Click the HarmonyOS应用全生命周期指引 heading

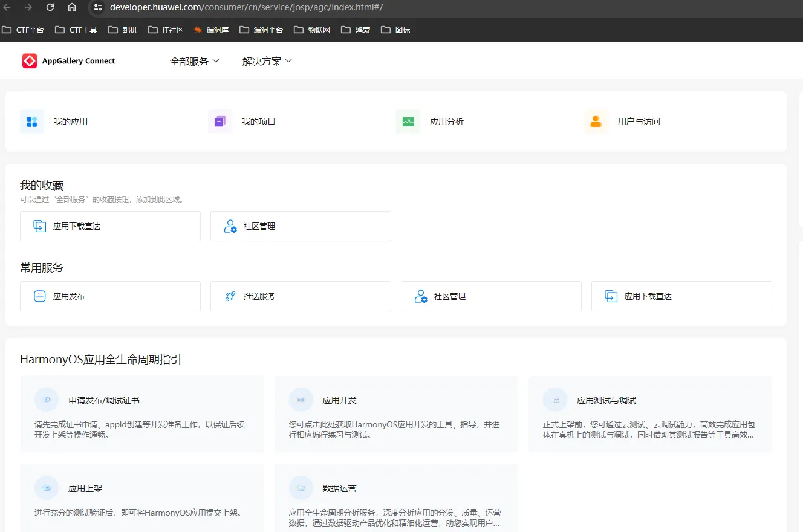(x=101, y=360)
